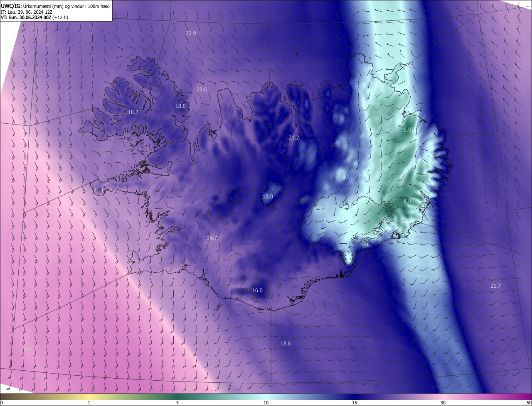Click the 16.0 value near the south coast
The height and width of the screenshot is (406, 532).
point(257,290)
